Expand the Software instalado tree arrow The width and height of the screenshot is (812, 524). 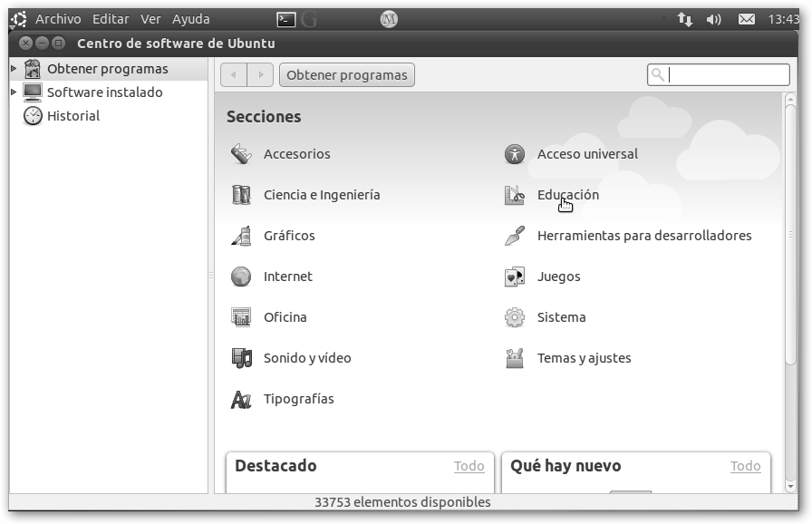pyautogui.click(x=14, y=92)
